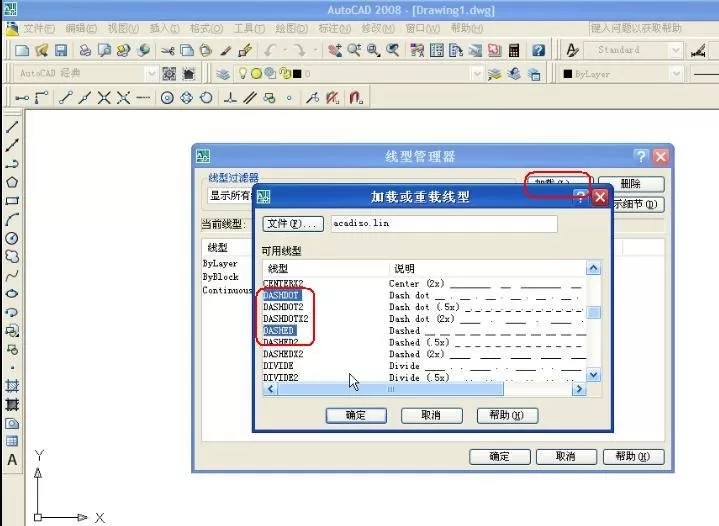
Task: Select the Polygon tool in draw toolbar
Action: point(12,183)
